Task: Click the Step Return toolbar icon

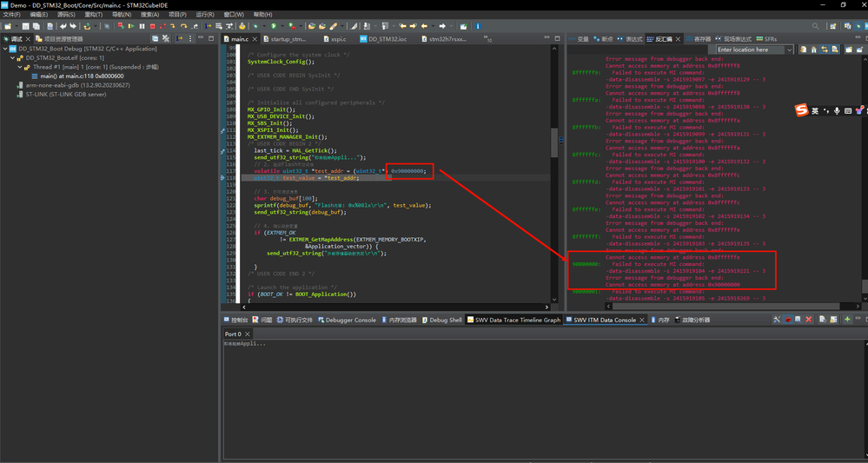Action: [x=195, y=26]
